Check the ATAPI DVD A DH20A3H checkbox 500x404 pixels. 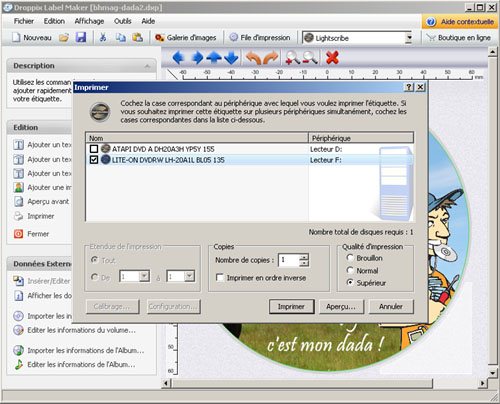click(x=94, y=149)
